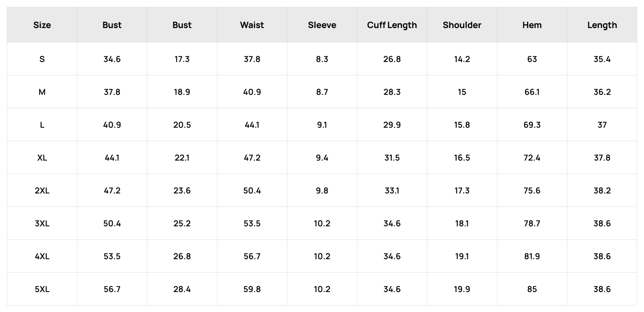Screen dimensions: 644x312
Task: Click the M size row label
Action: pos(42,92)
